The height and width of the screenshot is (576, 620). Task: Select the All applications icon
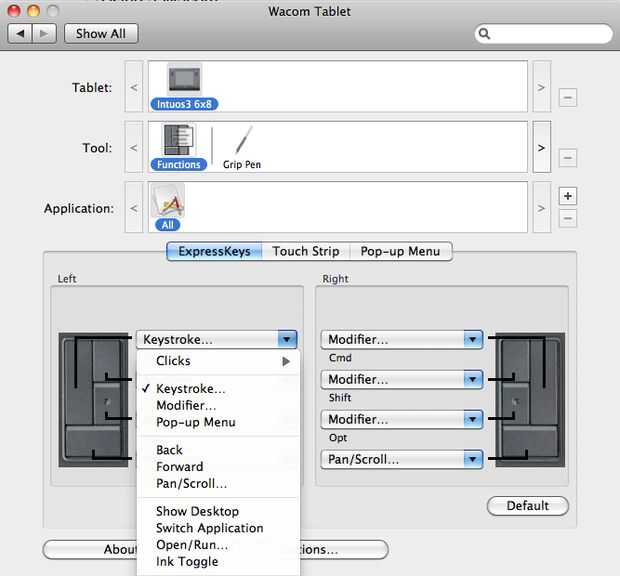[x=168, y=201]
